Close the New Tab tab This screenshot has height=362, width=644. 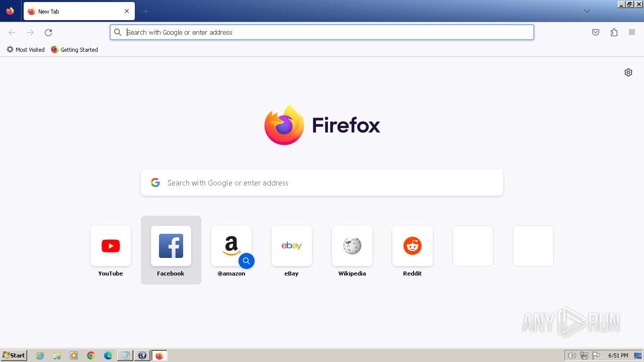(127, 11)
